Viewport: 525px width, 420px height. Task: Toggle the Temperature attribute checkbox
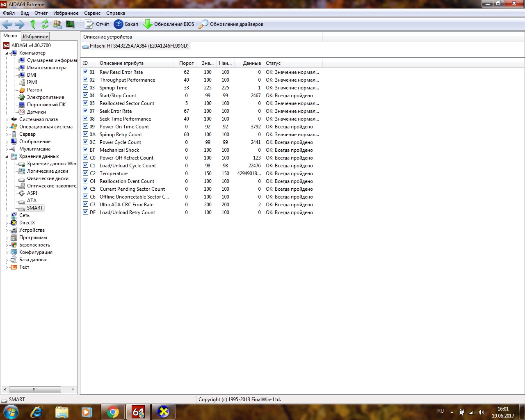(85, 173)
